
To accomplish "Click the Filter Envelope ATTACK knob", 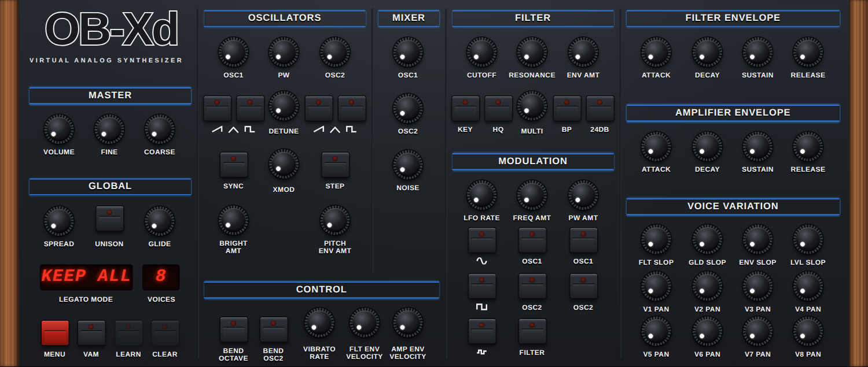I will pyautogui.click(x=656, y=52).
